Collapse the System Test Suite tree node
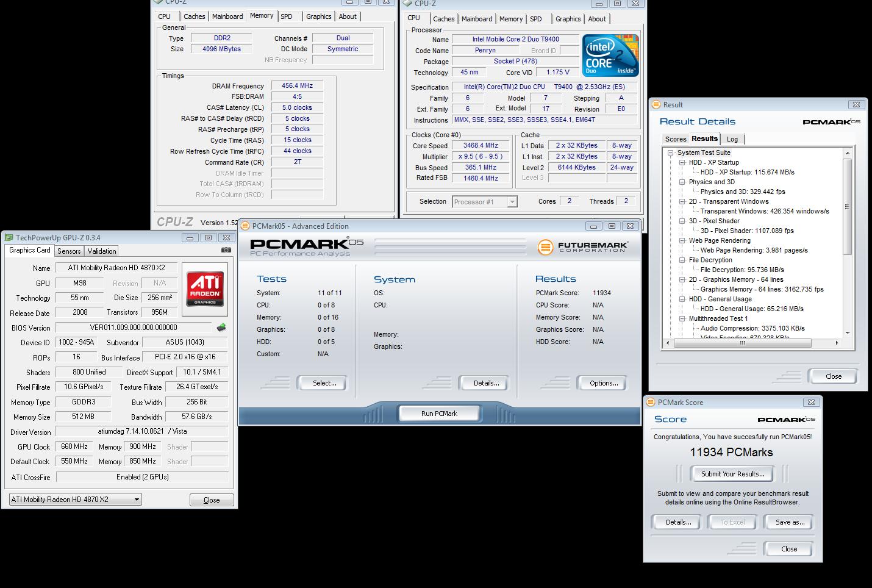Screen dimensions: 872x588 coord(671,153)
